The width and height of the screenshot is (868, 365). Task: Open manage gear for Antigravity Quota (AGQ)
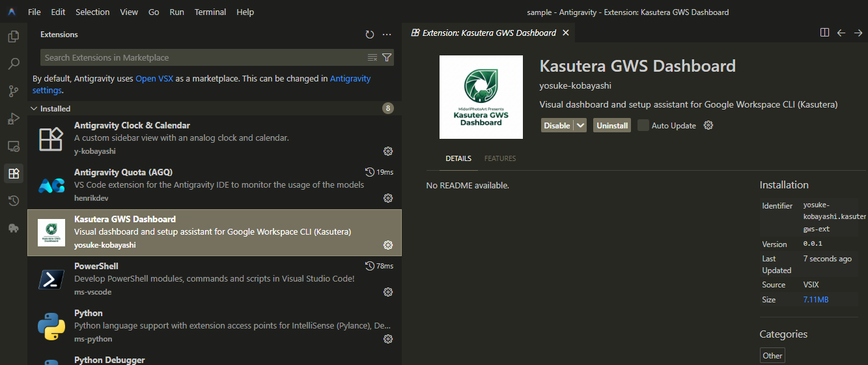(x=388, y=198)
